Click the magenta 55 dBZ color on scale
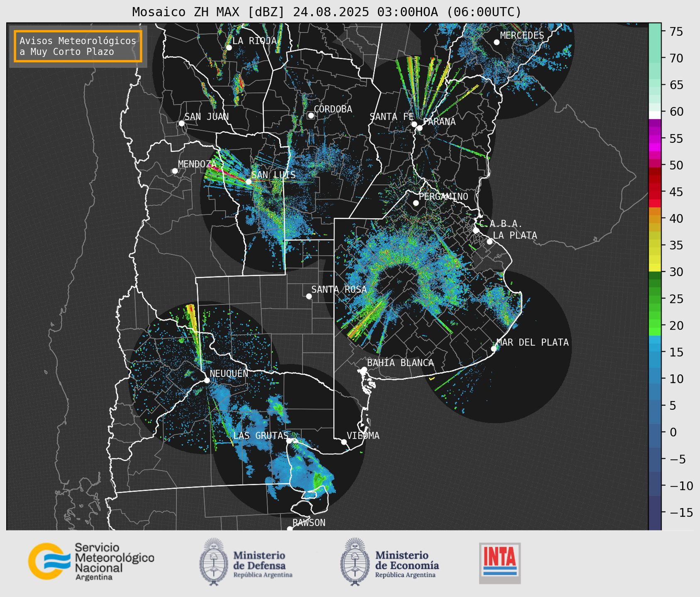Image resolution: width=700 pixels, height=597 pixels. [655, 139]
